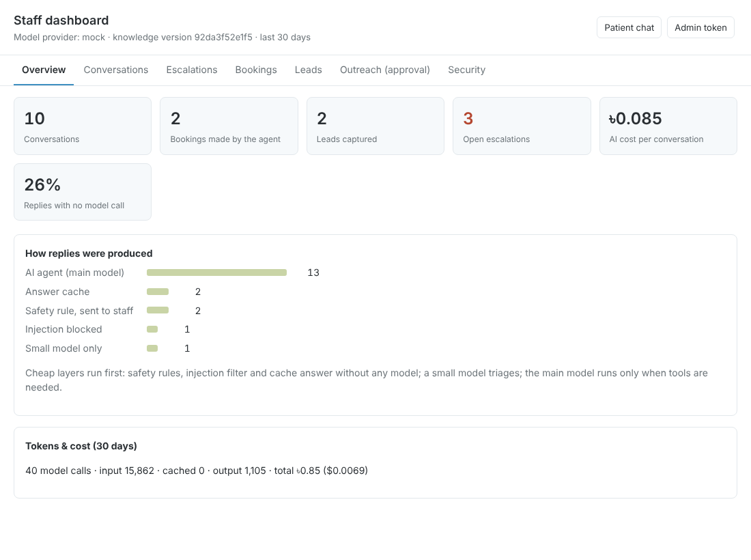Open the Security tab
751x560 pixels.
click(x=466, y=70)
